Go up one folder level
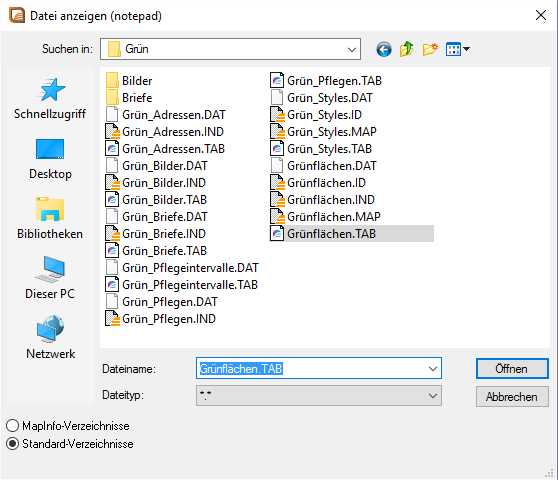 [x=406, y=49]
